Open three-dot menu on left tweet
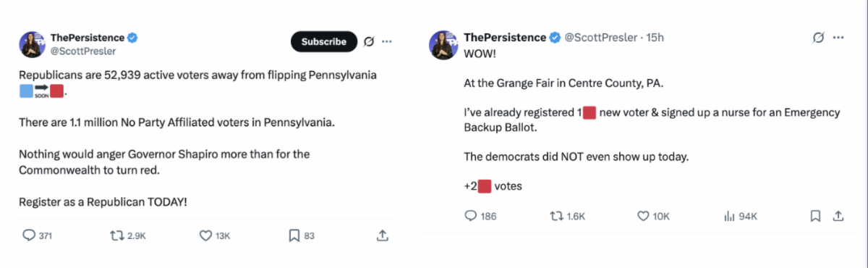Screen dimensions: 868x268 [387, 41]
